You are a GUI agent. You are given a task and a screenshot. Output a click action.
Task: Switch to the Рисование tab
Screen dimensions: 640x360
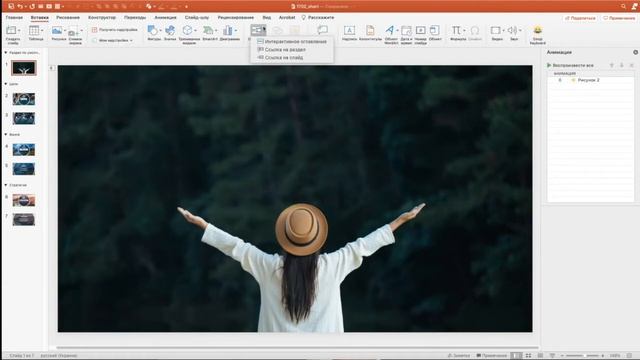(68, 18)
